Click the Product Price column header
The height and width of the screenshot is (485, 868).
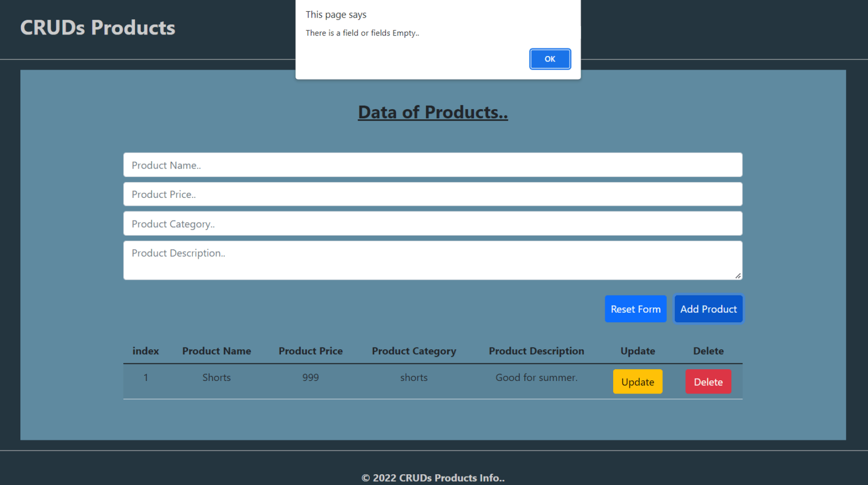(x=310, y=351)
